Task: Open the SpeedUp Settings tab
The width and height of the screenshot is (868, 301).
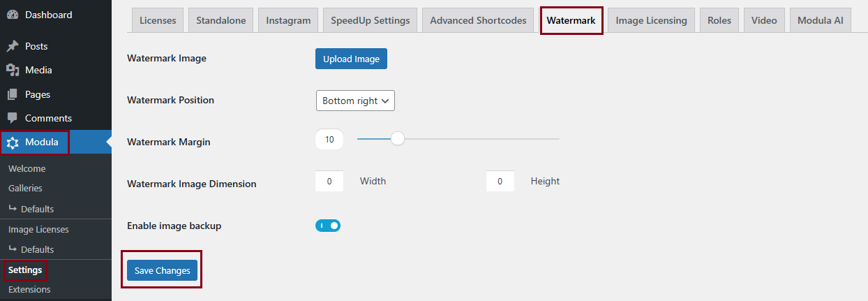Action: click(x=371, y=20)
